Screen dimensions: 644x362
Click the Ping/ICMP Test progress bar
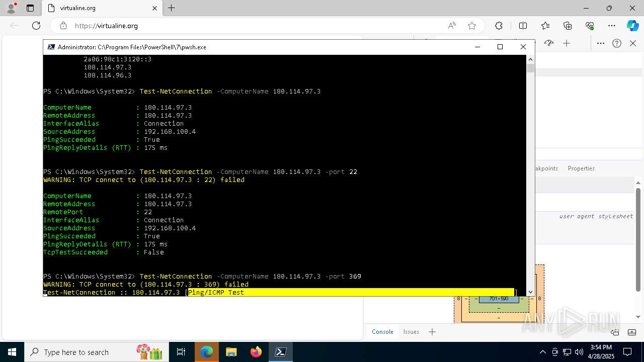click(x=351, y=292)
